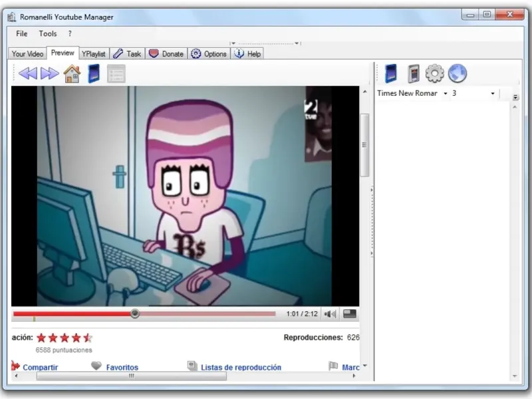Click the blue rewind back arrows icon

tap(28, 73)
